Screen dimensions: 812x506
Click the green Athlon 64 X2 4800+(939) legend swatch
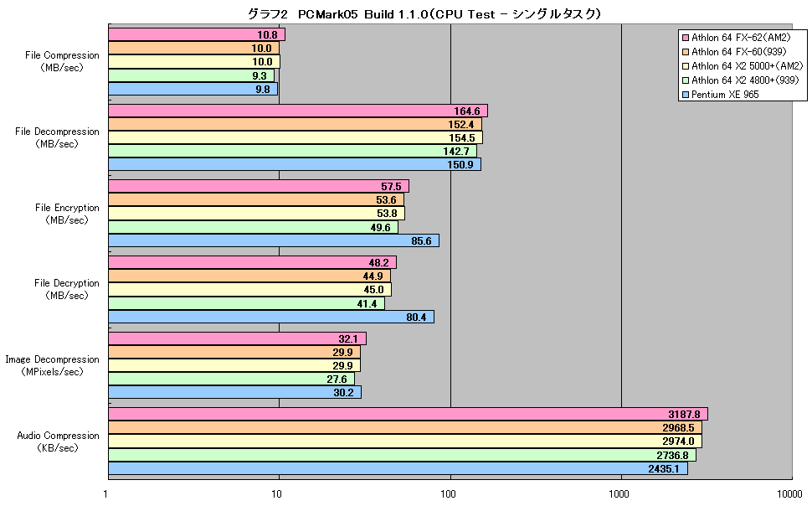pos(686,80)
